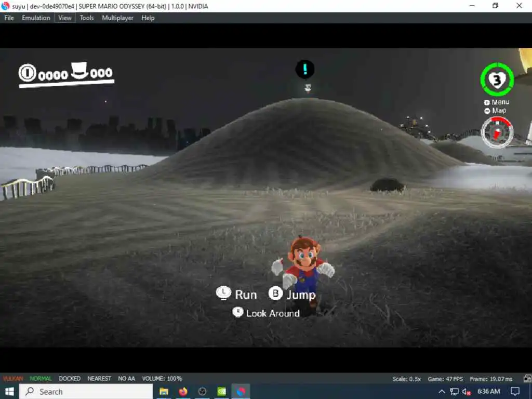Click the Game: 47 FPS status text
The image size is (532, 399).
(445, 379)
